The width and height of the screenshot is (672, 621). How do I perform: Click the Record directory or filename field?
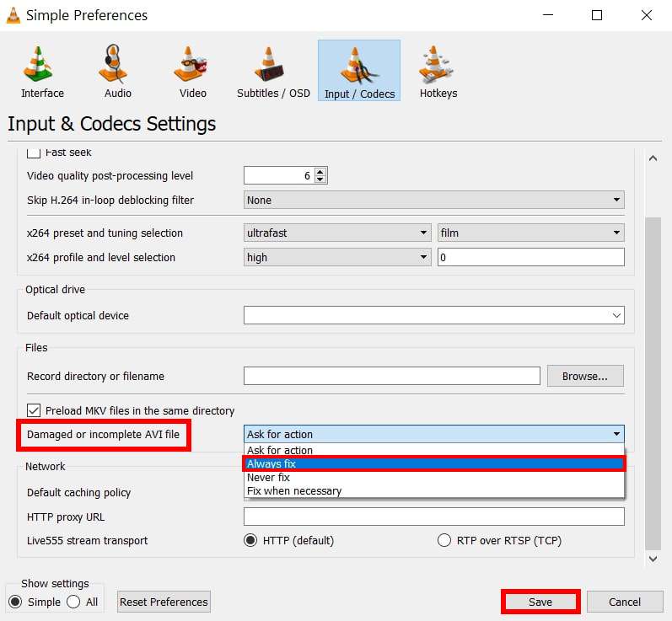[x=392, y=376]
